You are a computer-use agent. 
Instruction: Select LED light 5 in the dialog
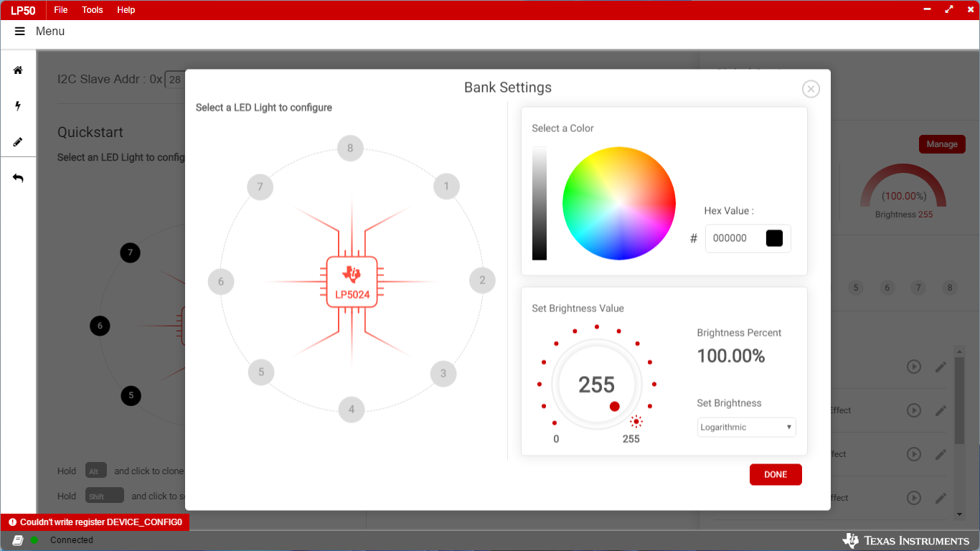[x=261, y=372]
